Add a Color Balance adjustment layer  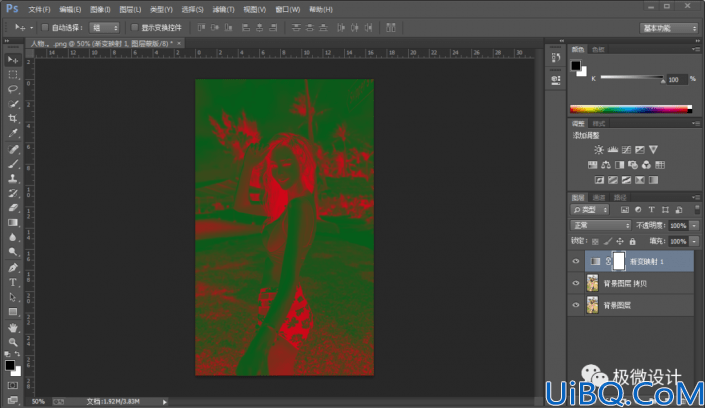606,165
